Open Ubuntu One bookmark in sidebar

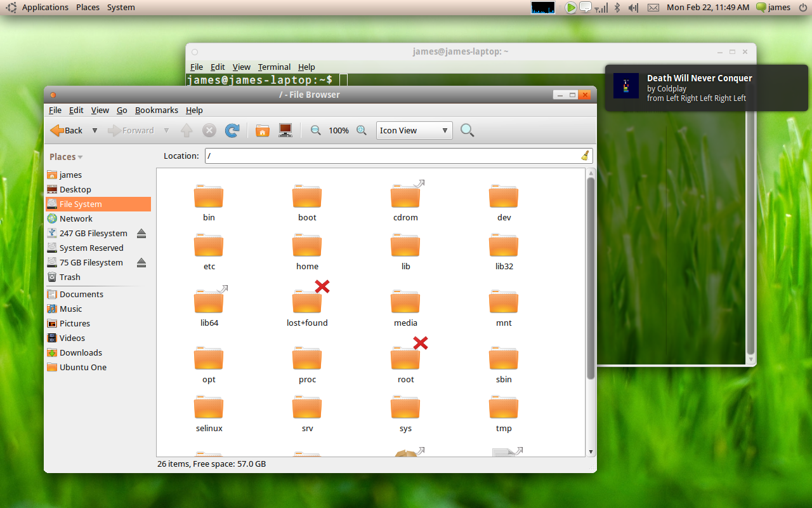98,367
